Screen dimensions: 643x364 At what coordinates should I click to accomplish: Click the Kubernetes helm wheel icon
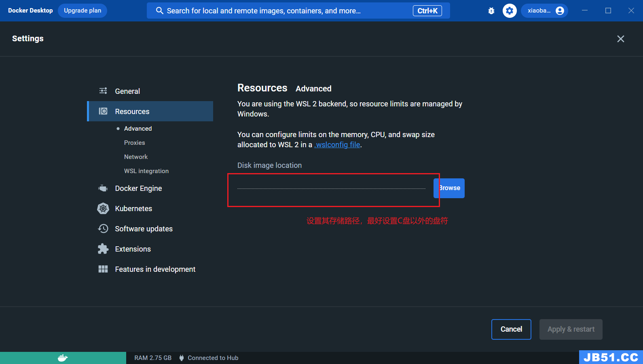click(103, 208)
